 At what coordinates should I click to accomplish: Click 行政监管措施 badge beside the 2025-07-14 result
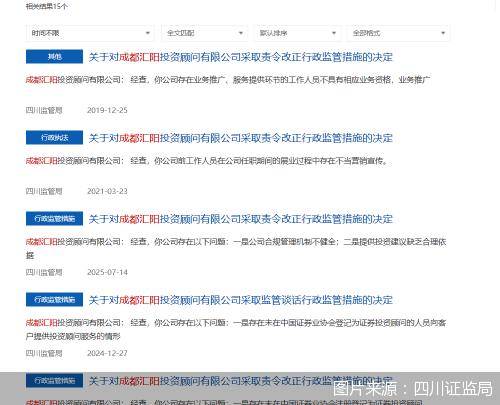54,218
